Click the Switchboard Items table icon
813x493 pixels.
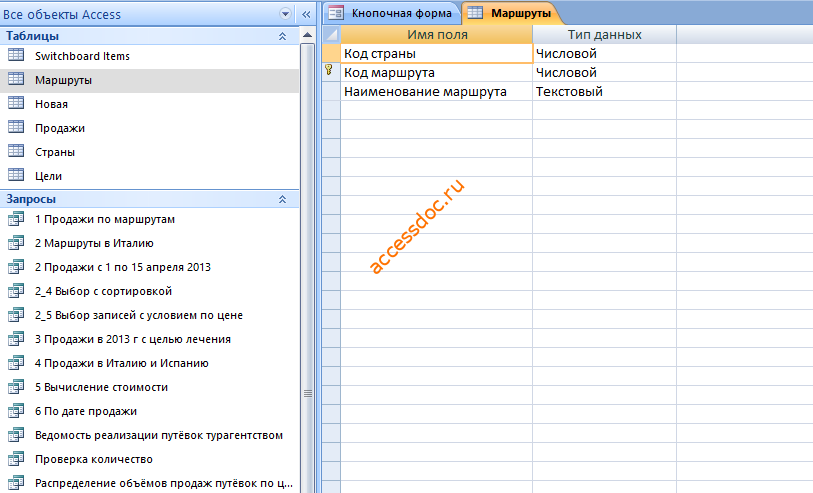click(x=16, y=55)
